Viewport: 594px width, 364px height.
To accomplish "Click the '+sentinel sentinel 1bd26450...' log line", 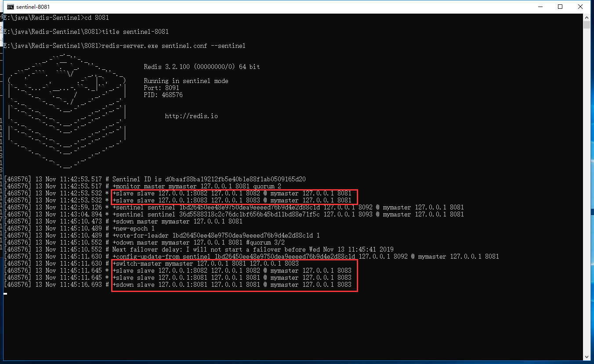I will coord(234,207).
